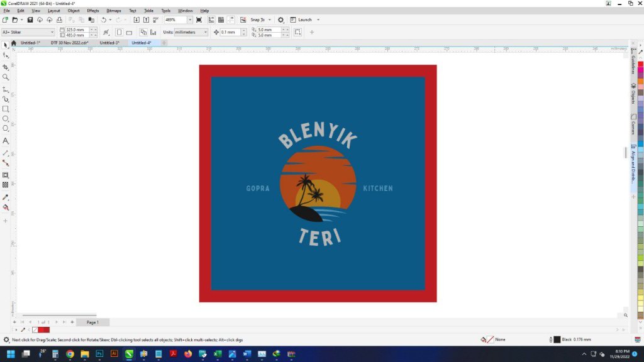644x362 pixels.
Task: Toggle the show grid button
Action: (220, 20)
